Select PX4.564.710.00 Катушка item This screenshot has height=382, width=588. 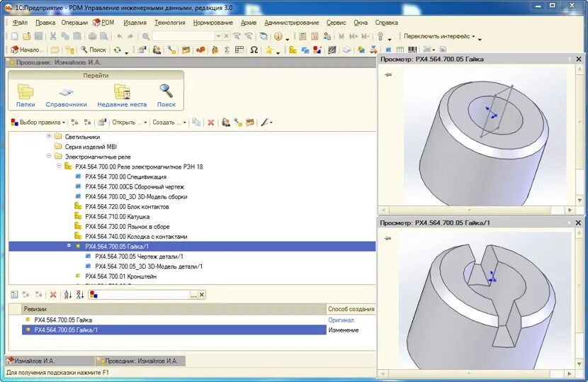coord(117,217)
